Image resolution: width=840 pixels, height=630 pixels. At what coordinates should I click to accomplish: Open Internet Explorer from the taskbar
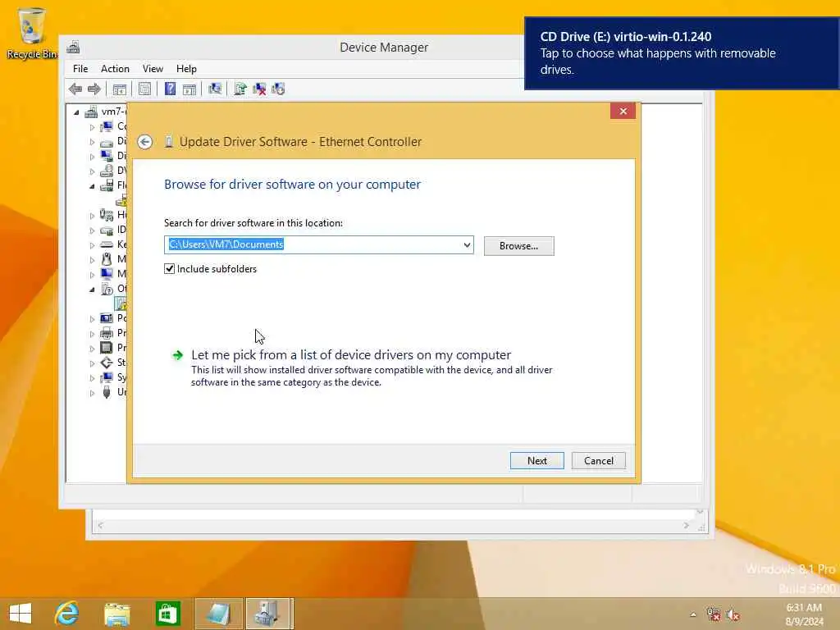pyautogui.click(x=67, y=614)
